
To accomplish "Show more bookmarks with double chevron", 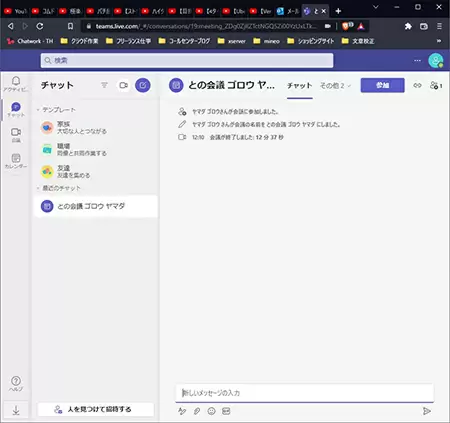I will 439,41.
